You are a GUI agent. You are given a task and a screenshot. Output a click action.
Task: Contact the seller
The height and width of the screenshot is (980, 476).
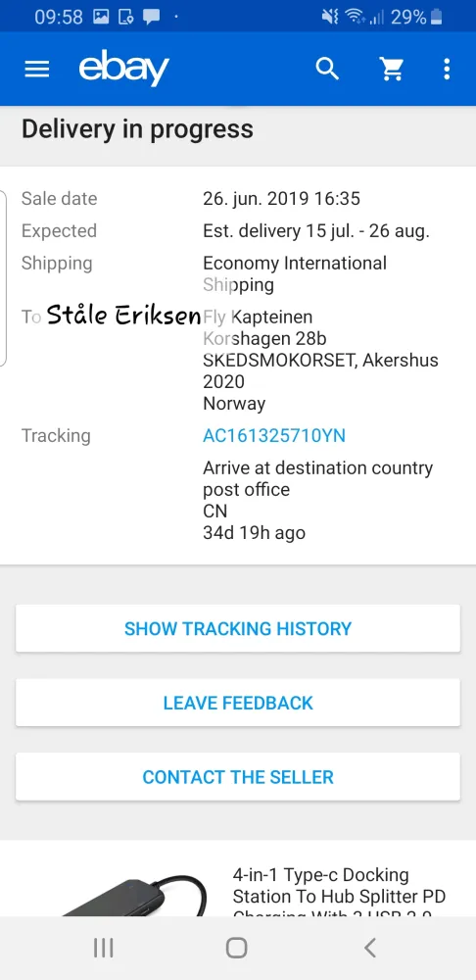(238, 777)
